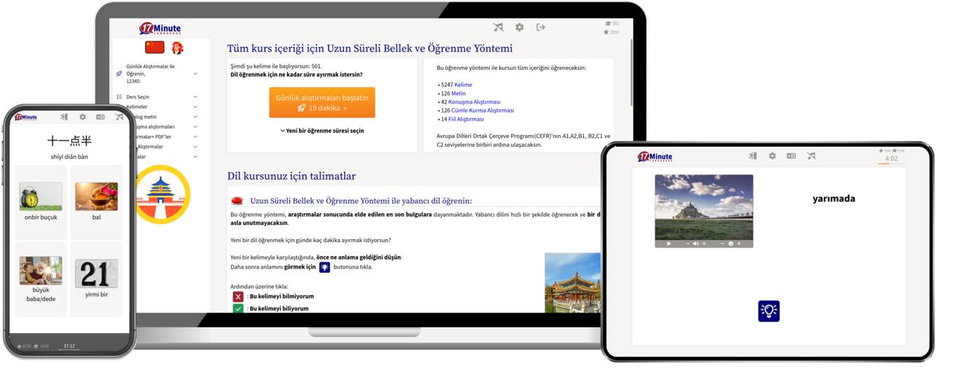Open settings gear on the tablet
The image size is (980, 372).
[x=772, y=156]
